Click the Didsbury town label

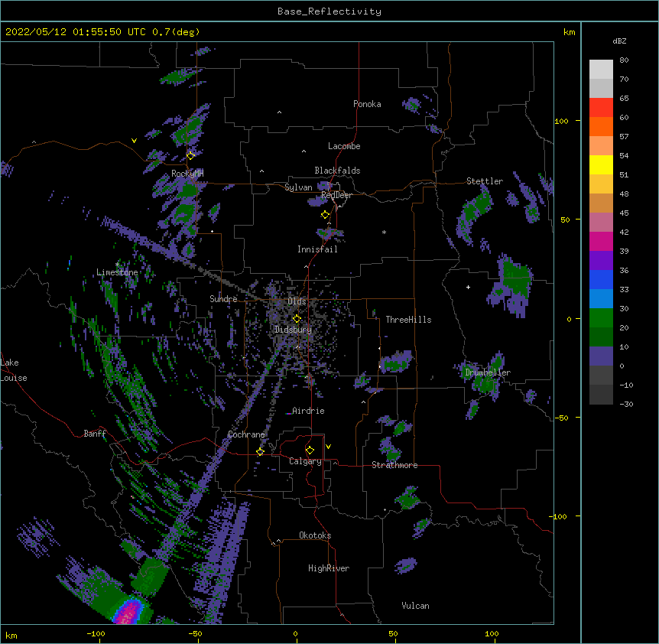[x=294, y=330]
